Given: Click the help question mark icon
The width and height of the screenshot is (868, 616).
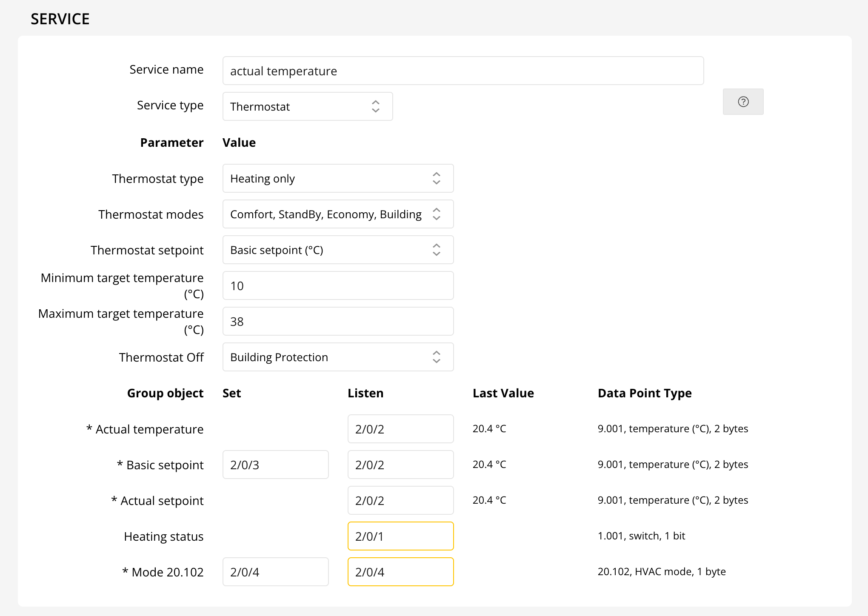Looking at the screenshot, I should 743,102.
